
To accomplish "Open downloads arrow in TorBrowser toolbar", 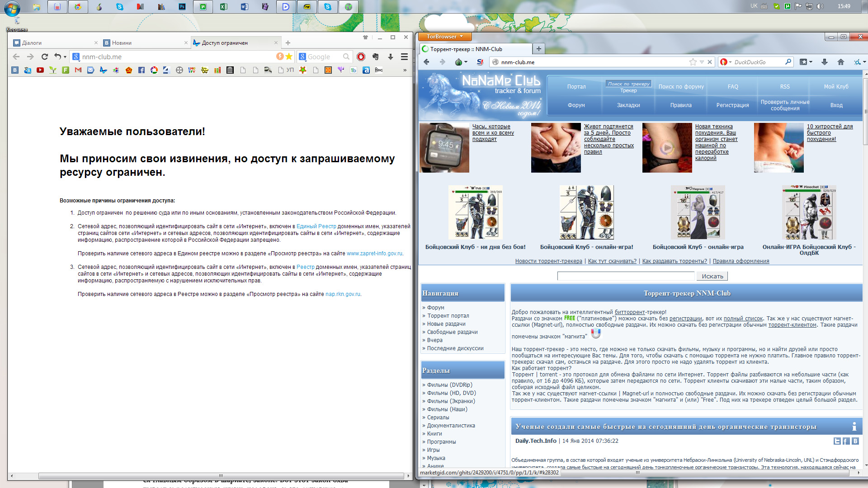I will click(825, 62).
